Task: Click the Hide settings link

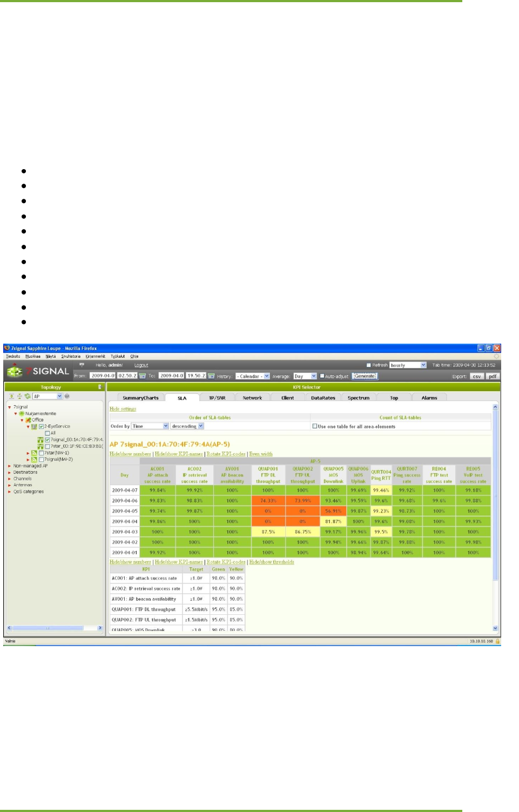Action: [x=123, y=409]
